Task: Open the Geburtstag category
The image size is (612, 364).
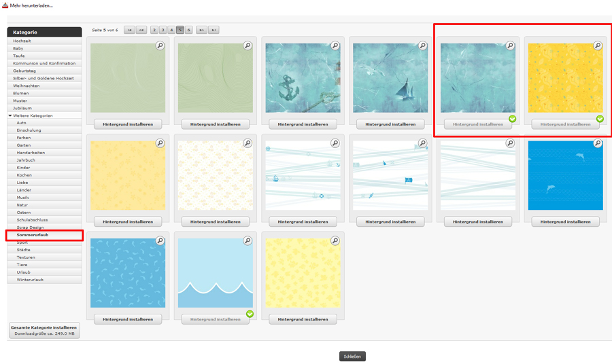Action: [x=44, y=71]
